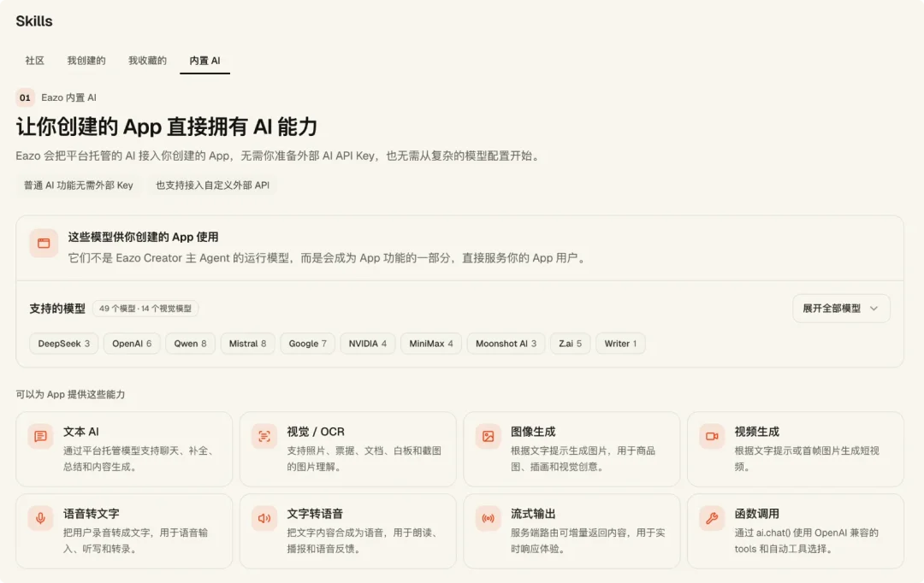The height and width of the screenshot is (583, 924).
Task: Click the OpenAI 6 model chip
Action: pyautogui.click(x=132, y=344)
